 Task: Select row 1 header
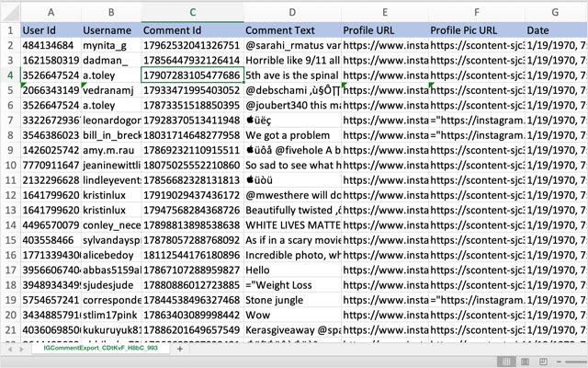(10, 30)
